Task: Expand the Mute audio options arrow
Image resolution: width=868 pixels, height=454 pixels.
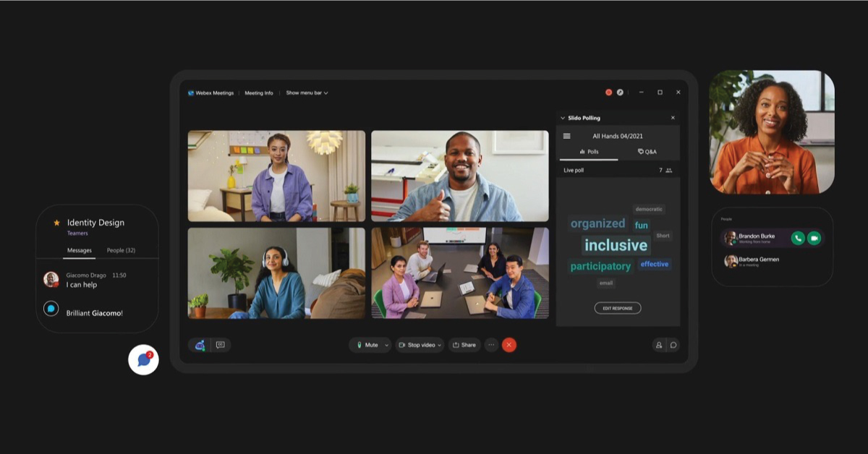Action: coord(386,345)
